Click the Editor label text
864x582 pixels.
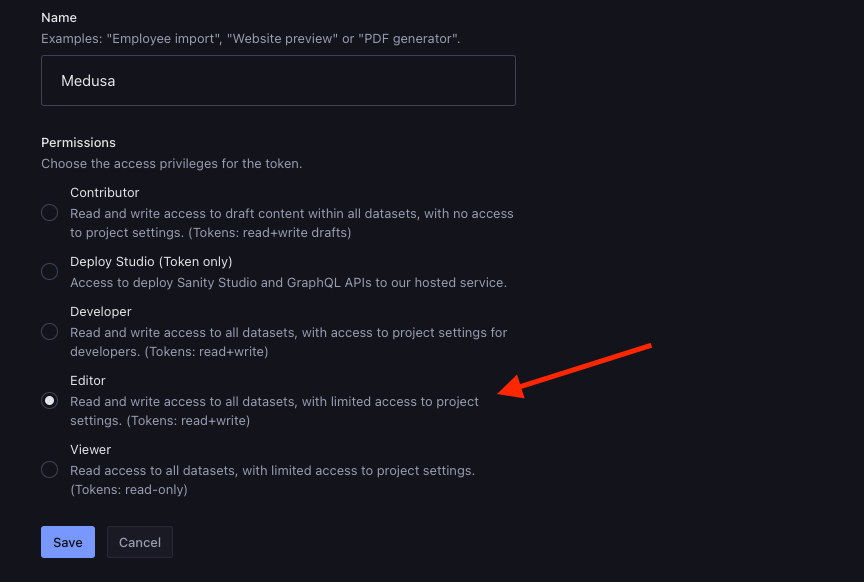pos(87,380)
